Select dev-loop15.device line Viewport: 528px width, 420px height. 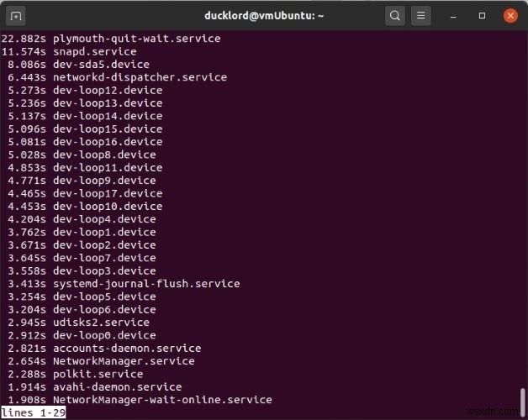85,129
